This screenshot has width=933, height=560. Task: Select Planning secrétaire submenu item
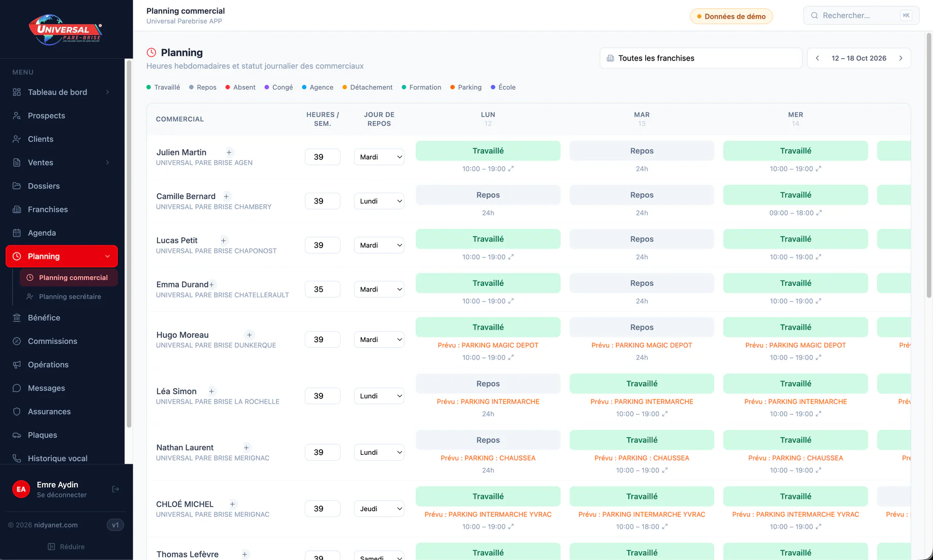[x=68, y=297]
